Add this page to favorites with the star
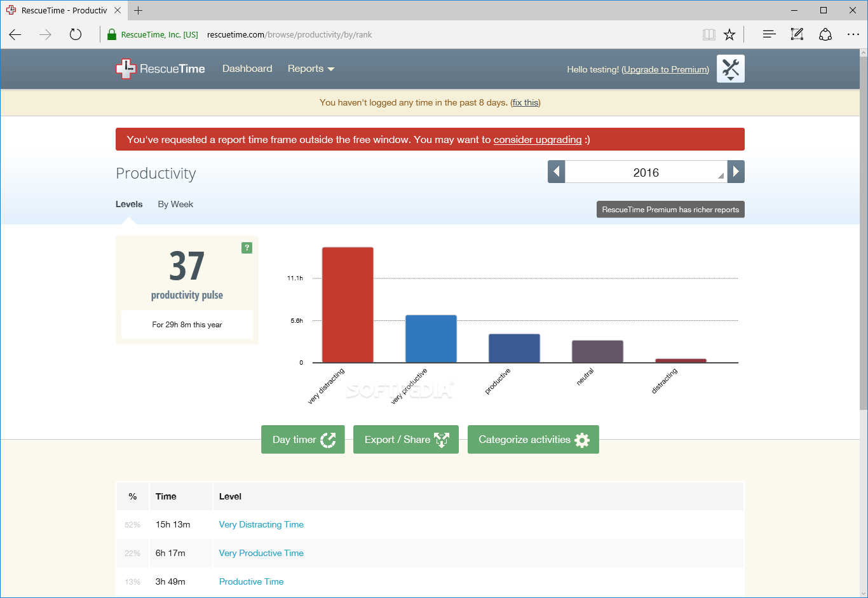The height and width of the screenshot is (598, 868). [729, 34]
